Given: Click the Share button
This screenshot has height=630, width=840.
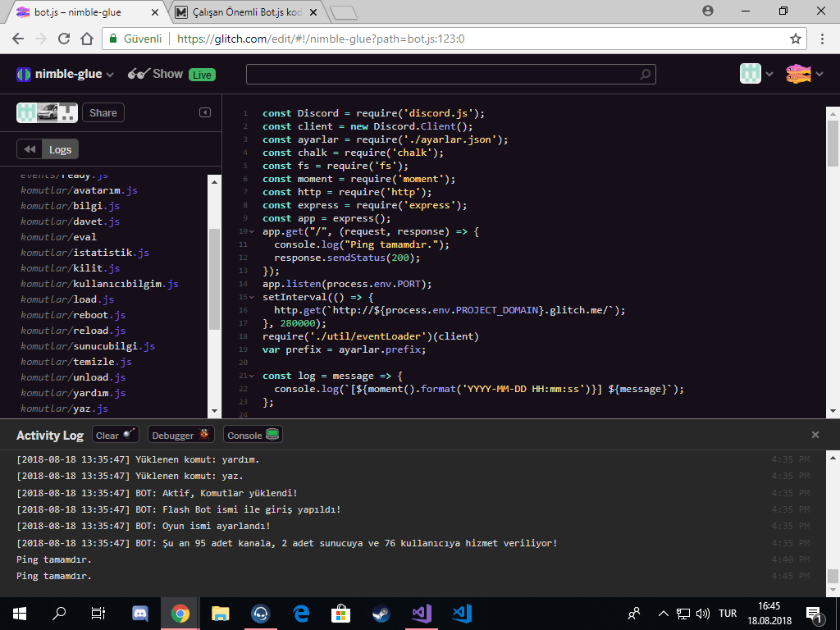Looking at the screenshot, I should (103, 113).
